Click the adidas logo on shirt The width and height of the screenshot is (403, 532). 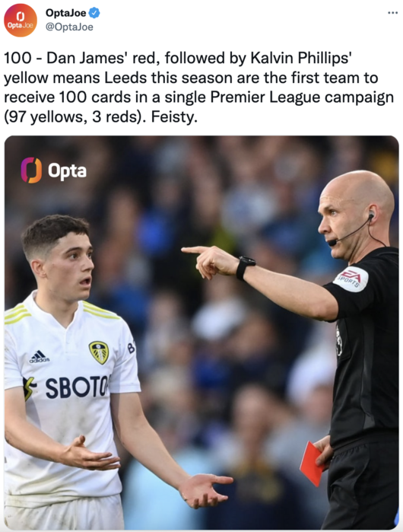pos(40,356)
